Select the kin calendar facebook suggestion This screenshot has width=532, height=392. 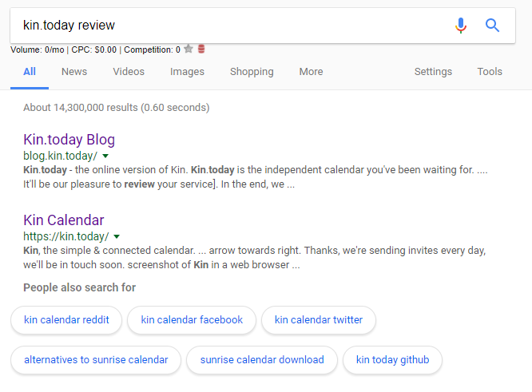(192, 320)
